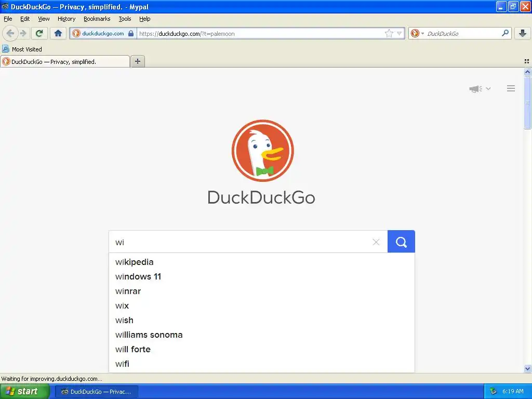Expand the chevron next to the megaphone

pos(488,88)
